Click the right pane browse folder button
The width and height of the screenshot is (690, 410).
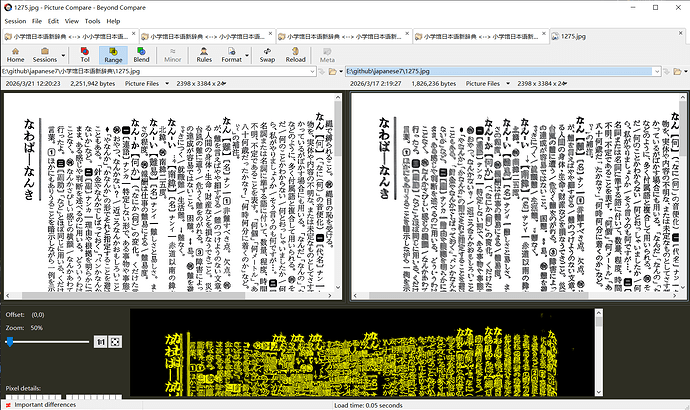[677, 71]
